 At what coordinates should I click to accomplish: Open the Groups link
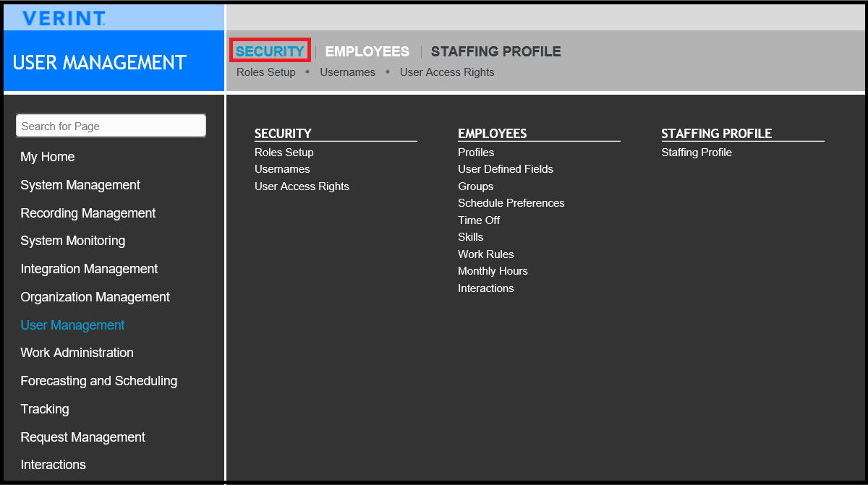(476, 186)
